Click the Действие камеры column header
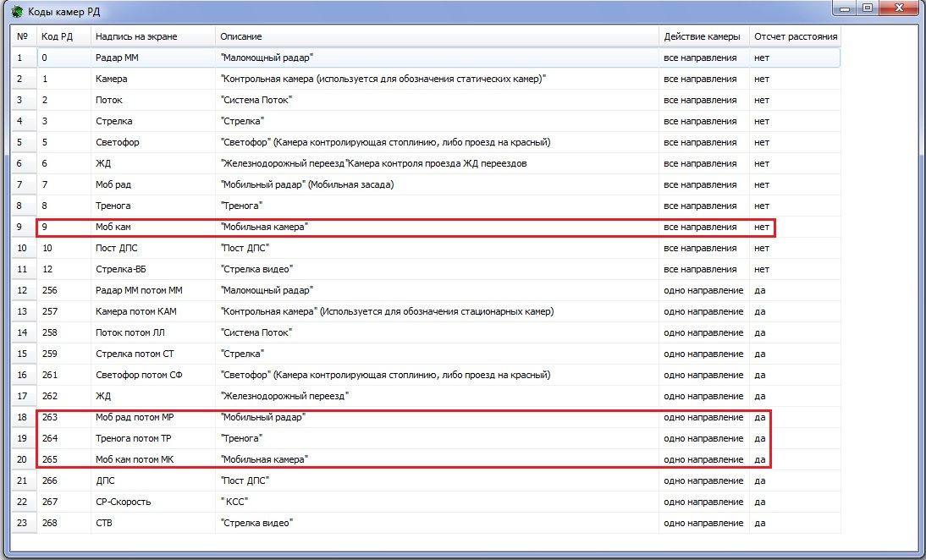This screenshot has height=560, width=926. [704, 36]
